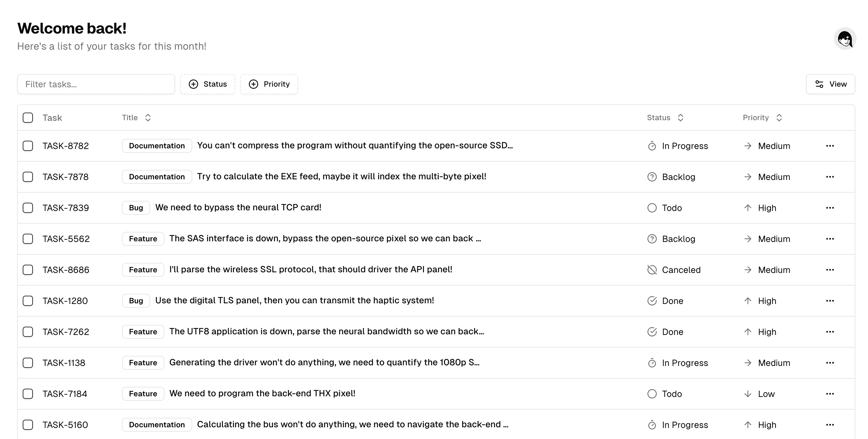This screenshot has width=868, height=439.
Task: Open the Status filter button
Action: pyautogui.click(x=208, y=84)
